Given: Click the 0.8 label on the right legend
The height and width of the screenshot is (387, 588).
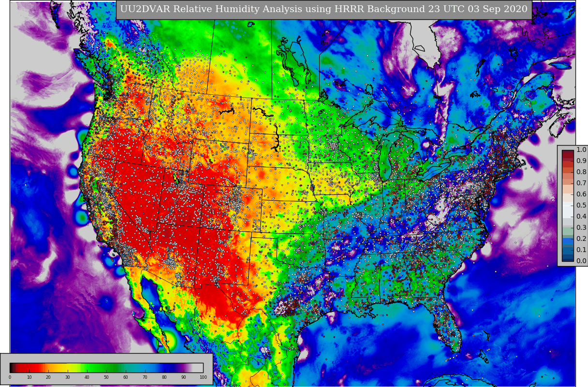Looking at the screenshot, I should [581, 172].
